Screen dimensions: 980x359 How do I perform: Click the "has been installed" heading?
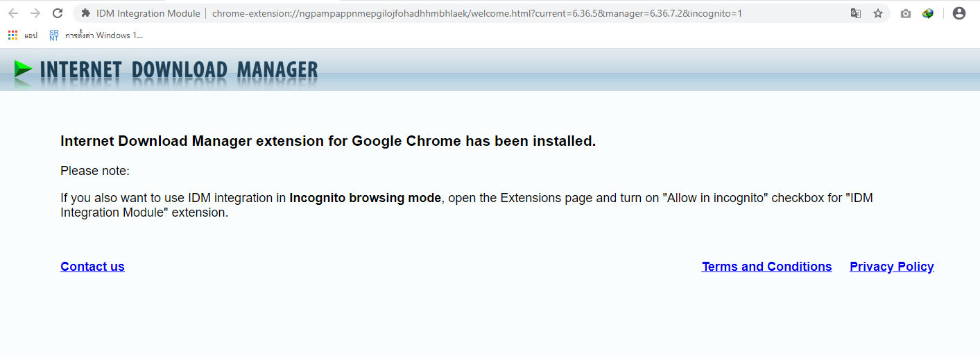328,141
